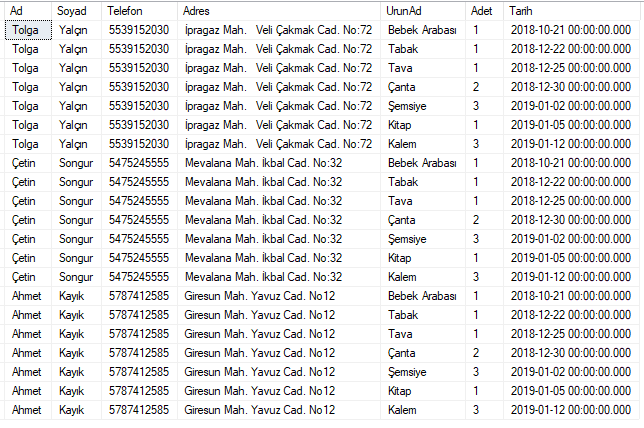Select first Çetin name cell

coord(28,163)
